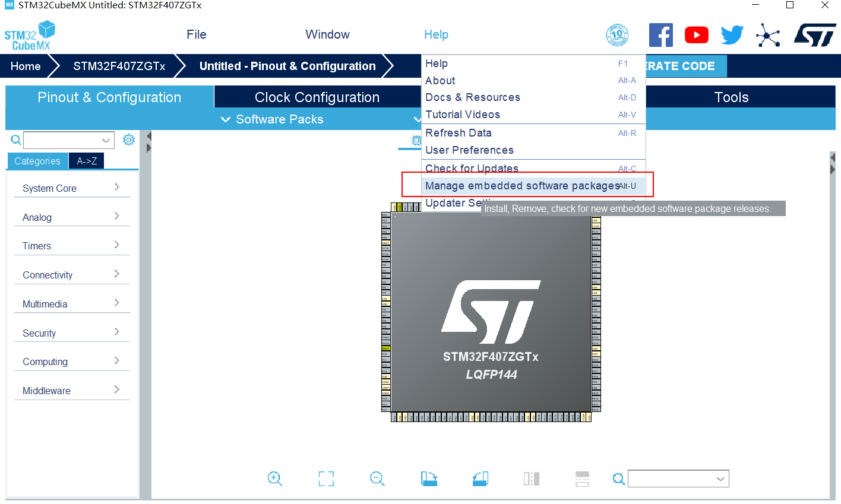Choose Refresh Data menu entry
The height and width of the screenshot is (504, 841).
(x=533, y=133)
